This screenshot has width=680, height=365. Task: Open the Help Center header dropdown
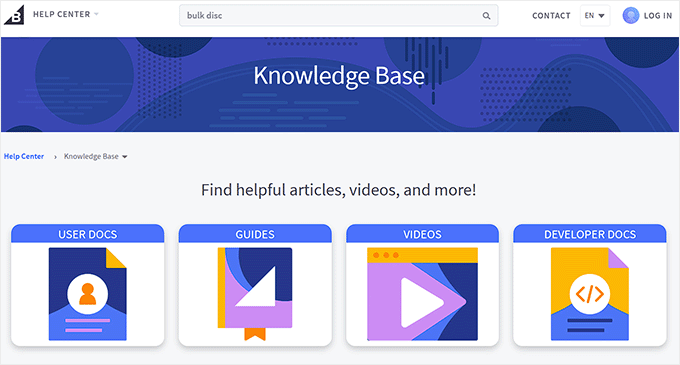click(66, 14)
